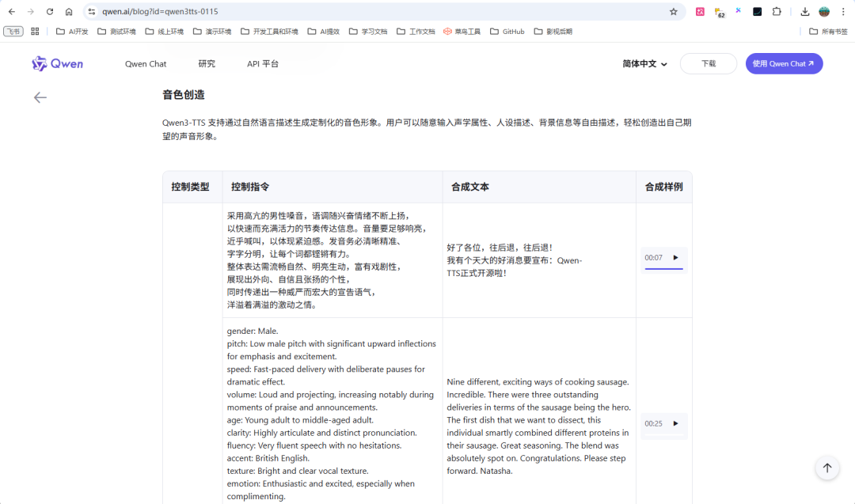Click the back arrow beside the article title
The height and width of the screenshot is (504, 855).
pos(40,97)
